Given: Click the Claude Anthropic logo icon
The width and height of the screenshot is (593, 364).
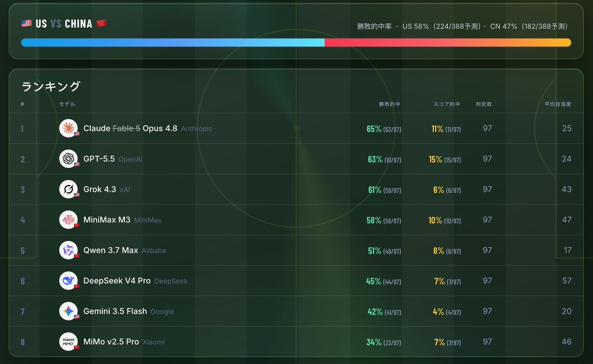Looking at the screenshot, I should point(68,128).
